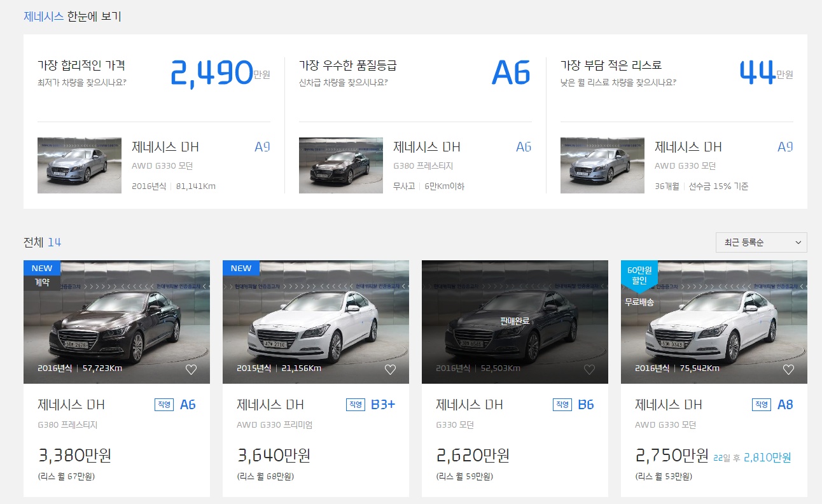Open thumbnail of lowest-price 81,141Km car

80,165
